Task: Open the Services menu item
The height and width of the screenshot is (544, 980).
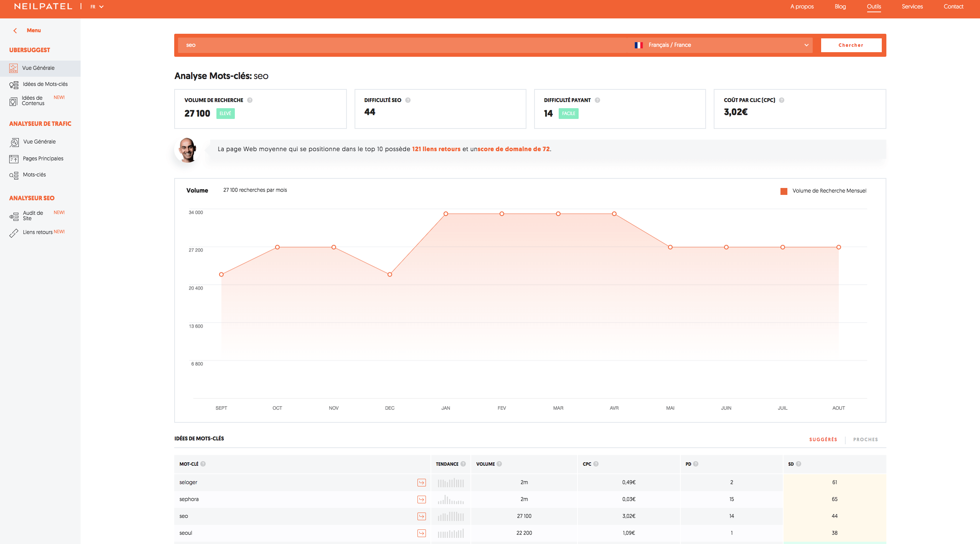Action: click(912, 7)
